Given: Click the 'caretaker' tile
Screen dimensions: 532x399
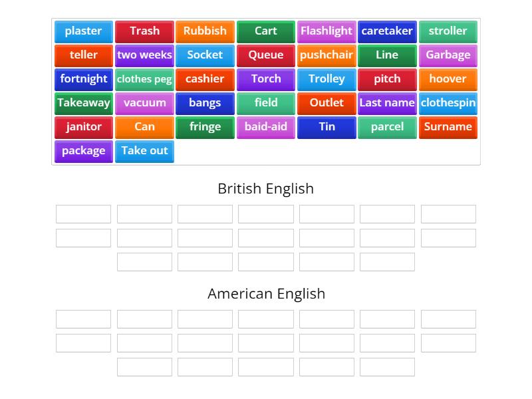Looking at the screenshot, I should point(388,31).
